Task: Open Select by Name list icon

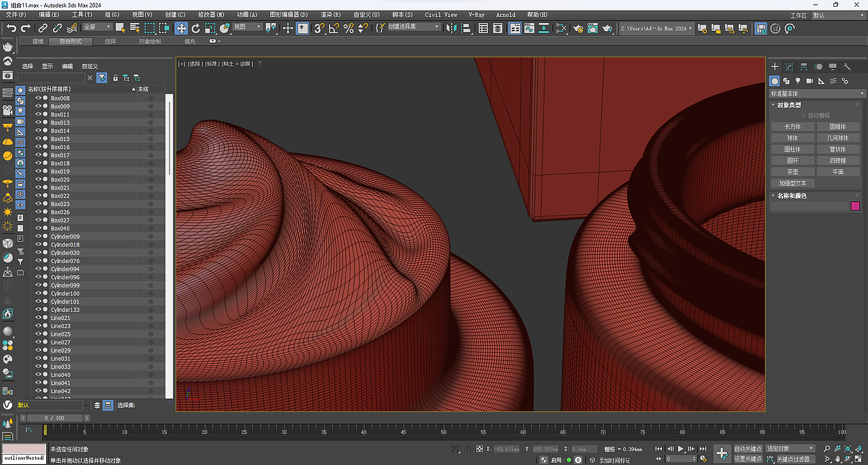Action: coord(134,28)
